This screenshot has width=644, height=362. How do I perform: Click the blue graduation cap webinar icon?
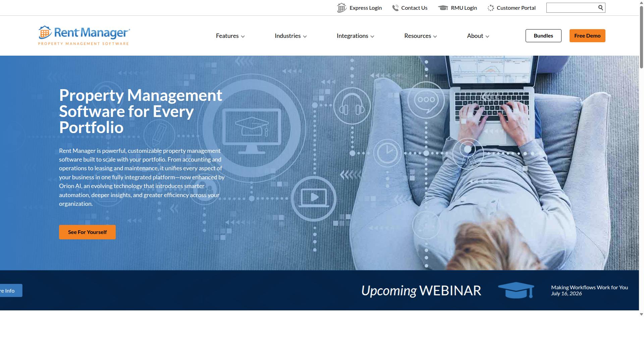(x=516, y=290)
